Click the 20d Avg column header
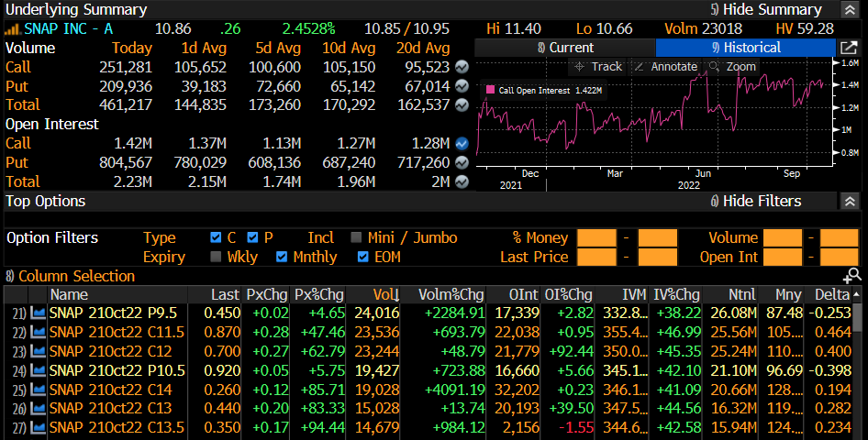This screenshot has width=868, height=440. (x=423, y=48)
